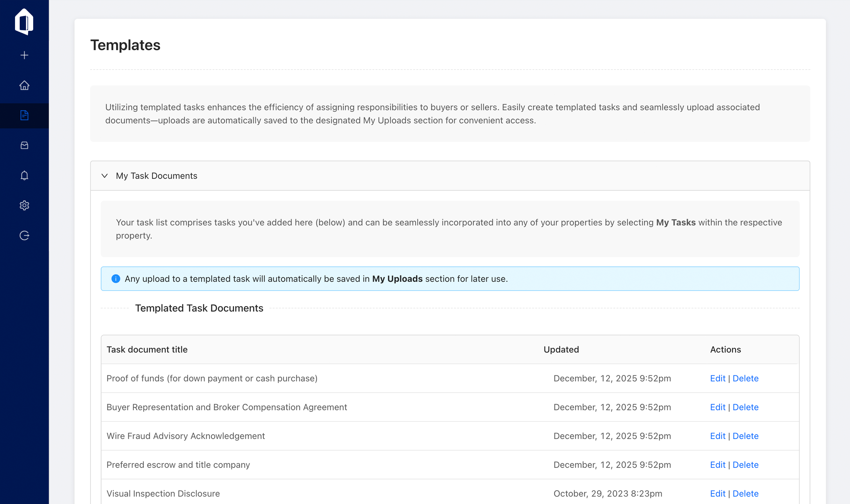Edit the Preferred escrow and title company entry
850x504 pixels.
click(717, 465)
